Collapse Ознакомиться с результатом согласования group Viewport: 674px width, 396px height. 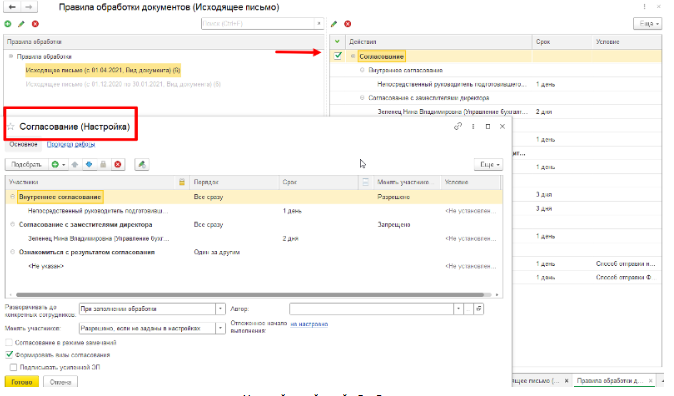coord(12,252)
